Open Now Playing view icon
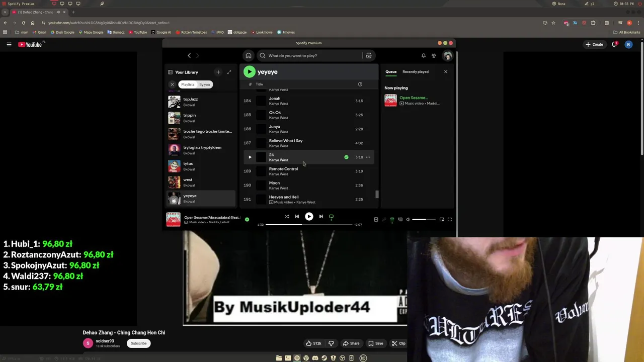 coord(376,220)
